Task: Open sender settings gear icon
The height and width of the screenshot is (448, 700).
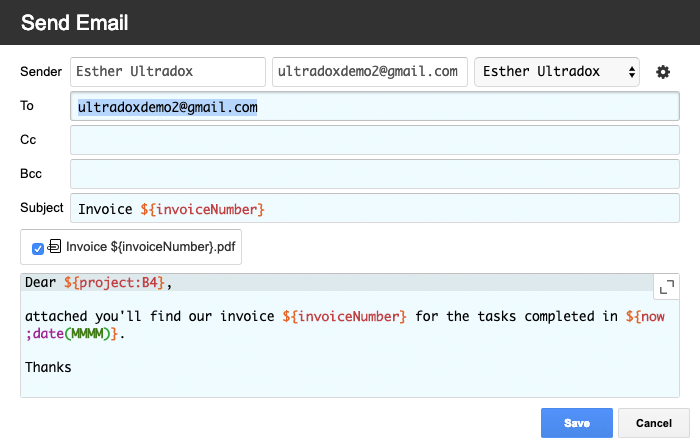Action: (x=662, y=72)
